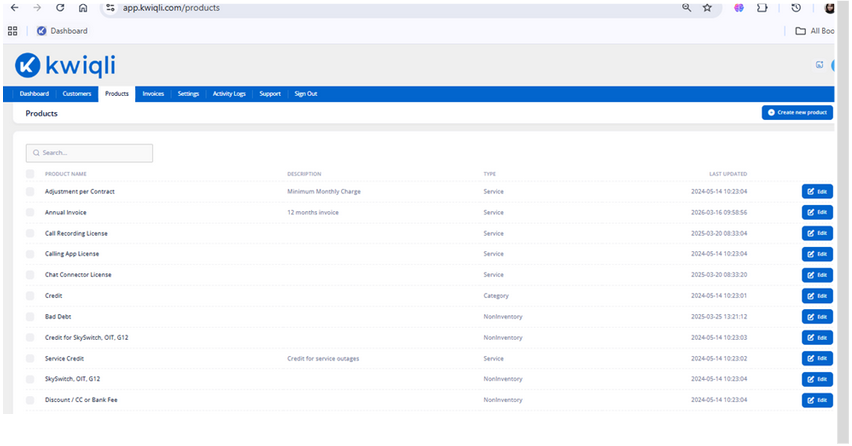This screenshot has width=852, height=446.
Task: Click the 'Calling App License' product name
Action: tap(72, 254)
